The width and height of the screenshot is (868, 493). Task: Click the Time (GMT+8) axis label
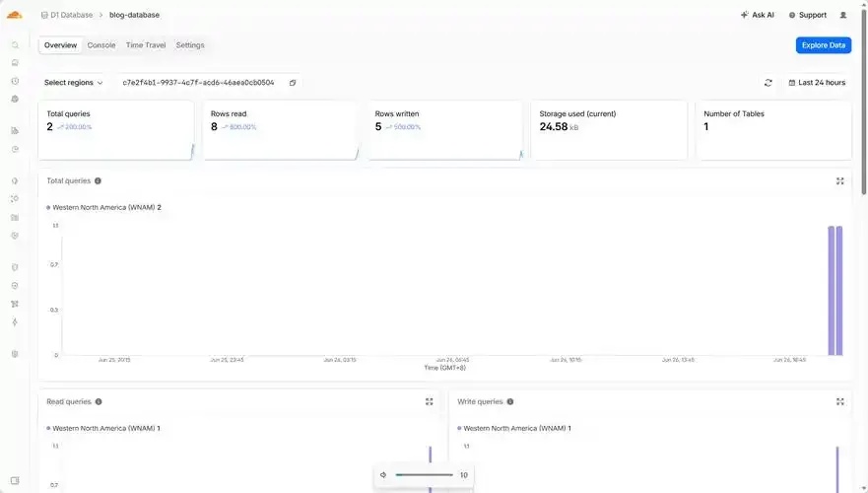coord(445,368)
